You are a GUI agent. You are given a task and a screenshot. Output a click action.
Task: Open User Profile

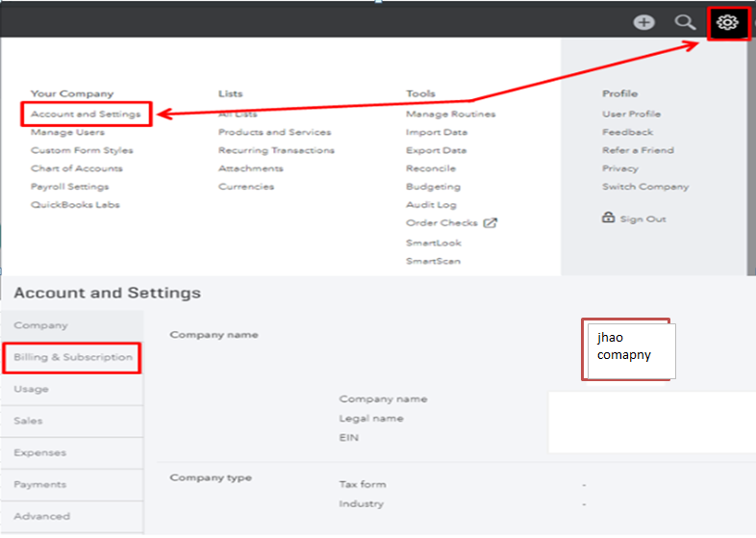(632, 114)
